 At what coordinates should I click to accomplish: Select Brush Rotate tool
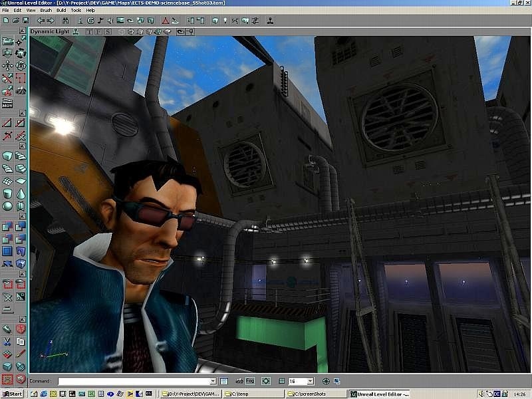point(21,53)
